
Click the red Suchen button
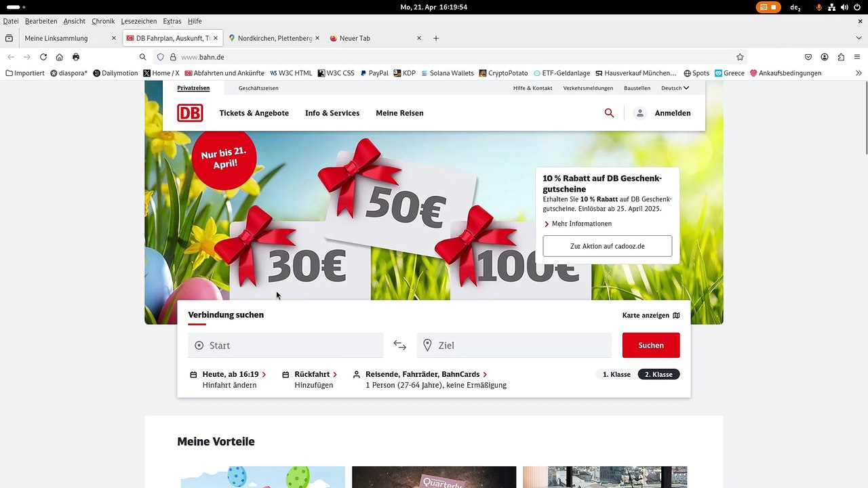point(651,345)
